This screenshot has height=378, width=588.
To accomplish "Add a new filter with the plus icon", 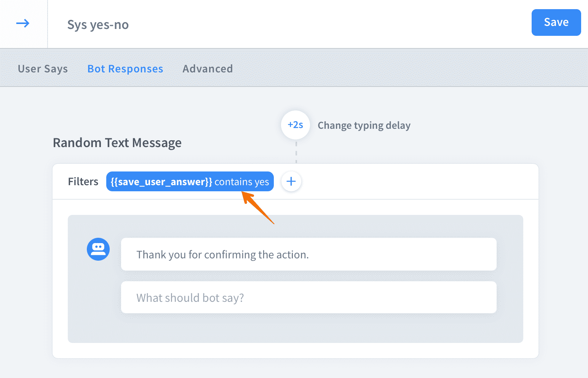I will click(x=291, y=181).
